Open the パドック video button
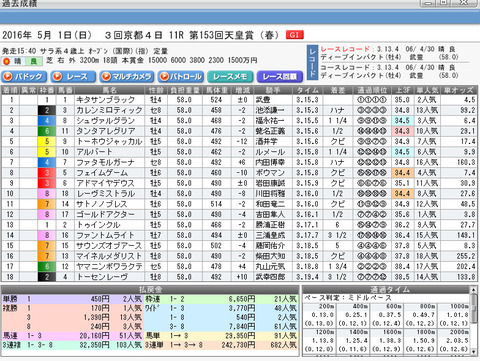The image size is (480, 361). pos(23,77)
